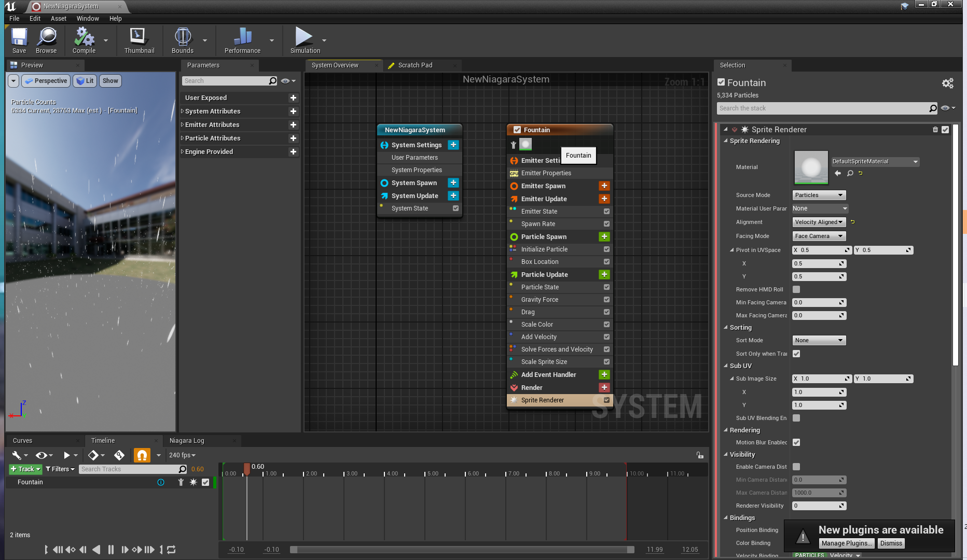Screen dimensions: 967x560
Task: Click the timeline scrubber at 0.60
Action: point(247,468)
